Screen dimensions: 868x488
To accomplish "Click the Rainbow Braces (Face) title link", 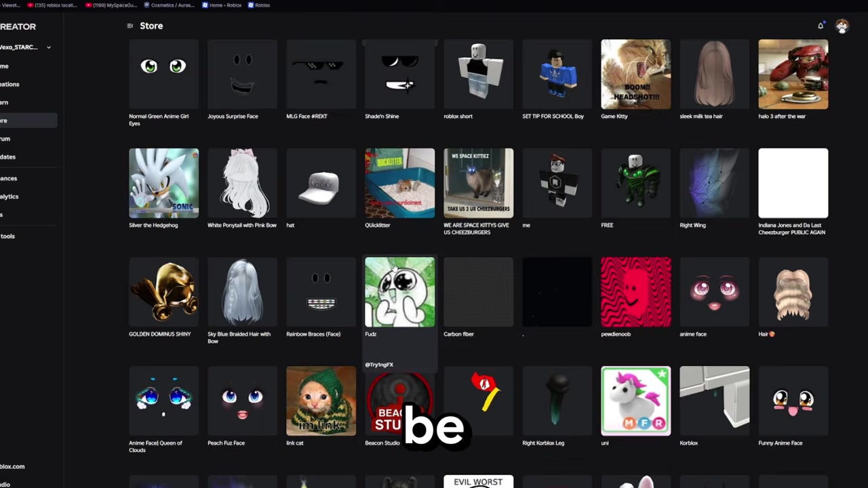I will [313, 334].
